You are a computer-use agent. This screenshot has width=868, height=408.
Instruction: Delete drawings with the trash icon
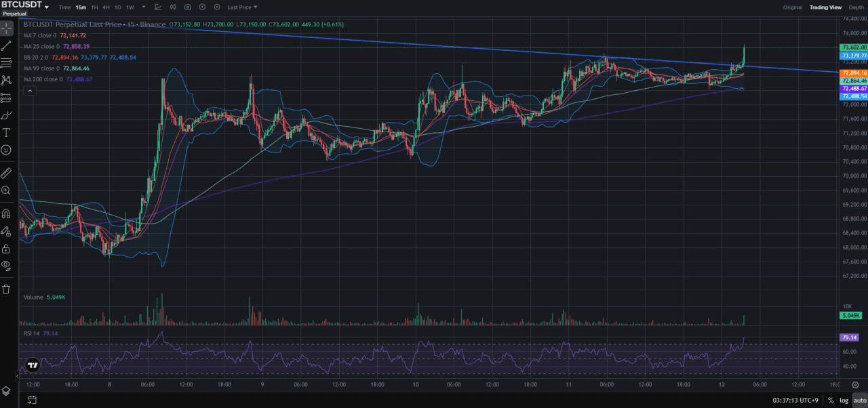[6, 289]
